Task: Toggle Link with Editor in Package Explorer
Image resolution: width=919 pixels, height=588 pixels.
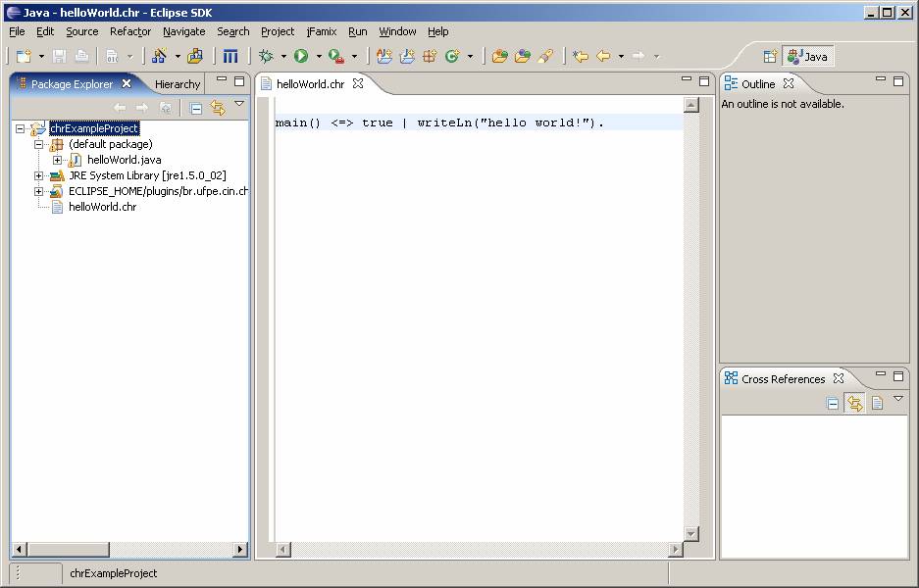Action: [x=218, y=108]
